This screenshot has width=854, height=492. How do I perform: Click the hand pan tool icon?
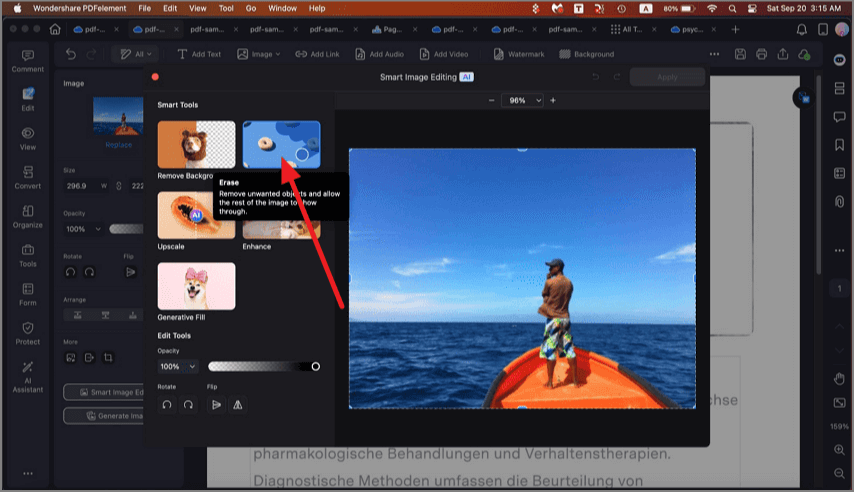[839, 379]
